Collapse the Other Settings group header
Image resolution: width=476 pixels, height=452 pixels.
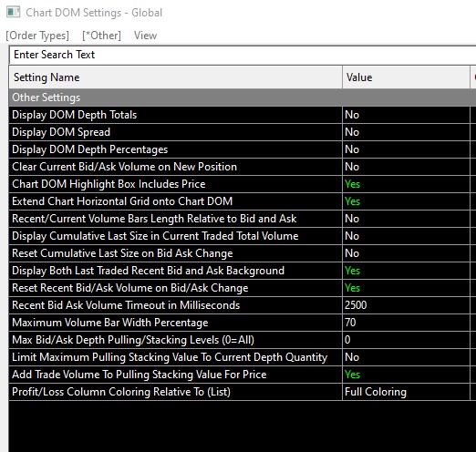pyautogui.click(x=243, y=98)
